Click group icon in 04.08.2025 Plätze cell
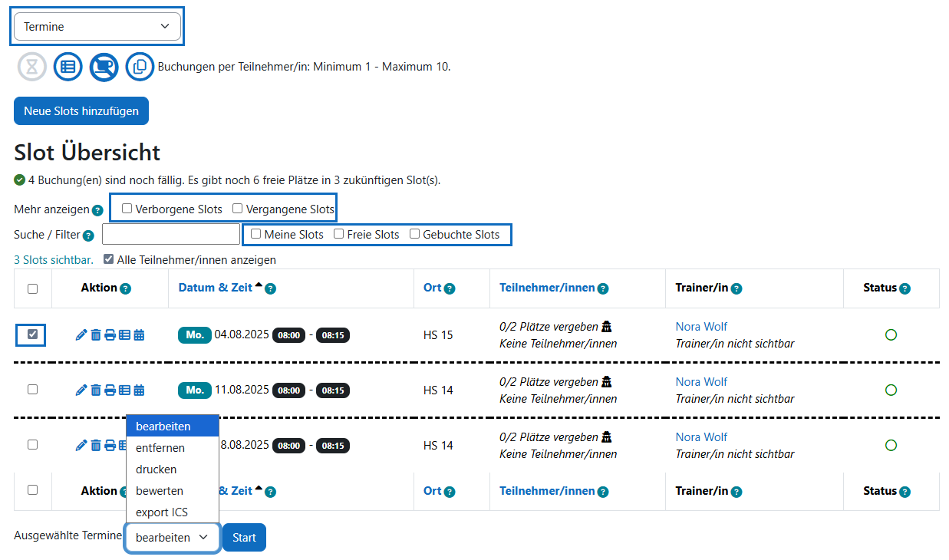The image size is (949, 560). point(607,326)
